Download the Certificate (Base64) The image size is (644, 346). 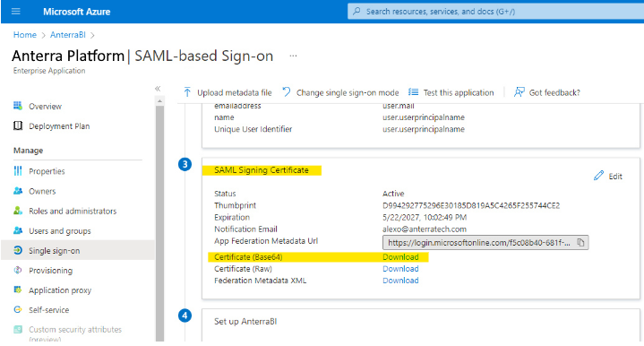click(400, 257)
